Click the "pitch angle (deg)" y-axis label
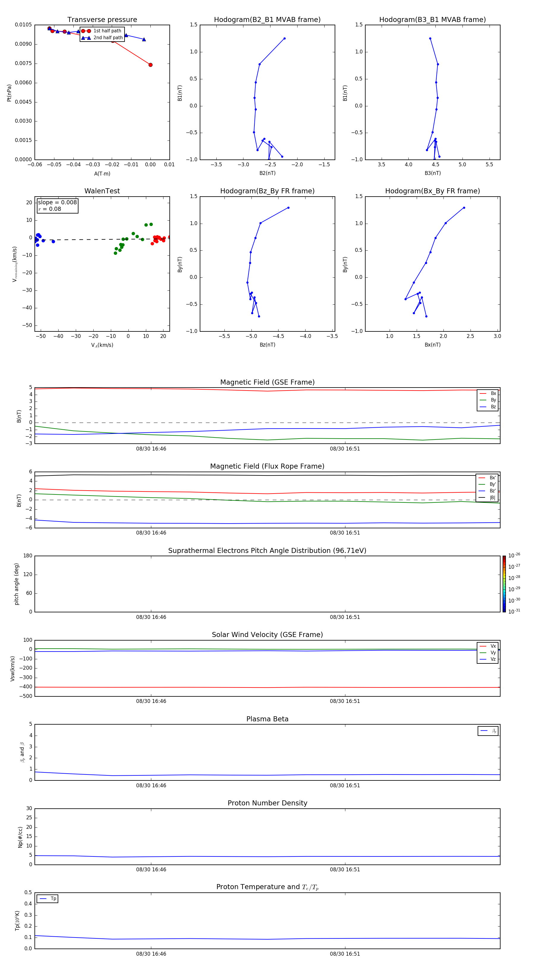535x980 pixels. coord(16,584)
